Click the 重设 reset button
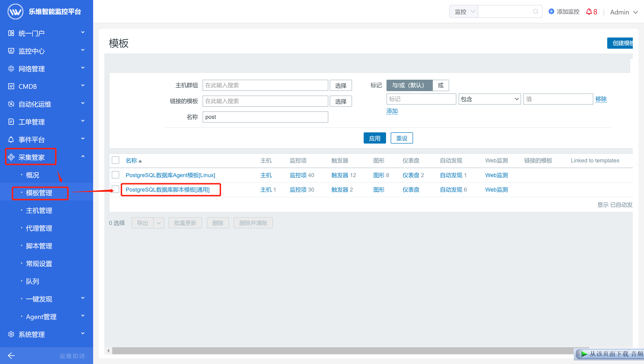644x364 pixels. click(402, 138)
